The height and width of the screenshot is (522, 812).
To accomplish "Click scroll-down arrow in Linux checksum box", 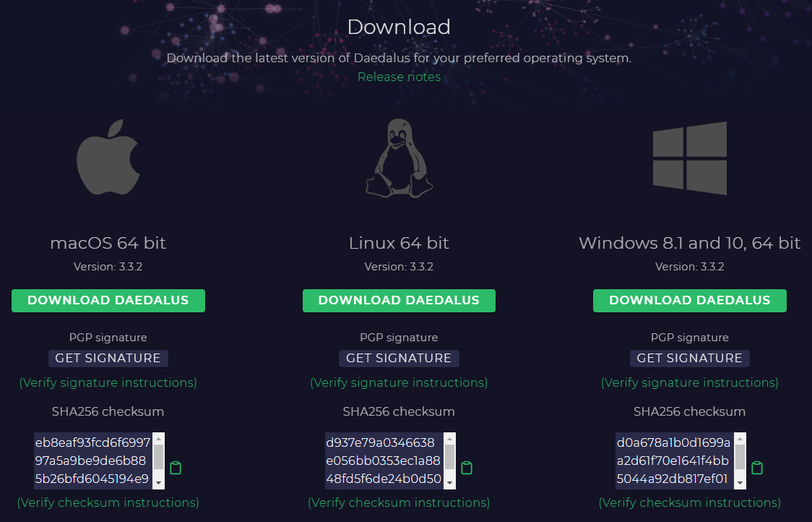I will pos(449,483).
